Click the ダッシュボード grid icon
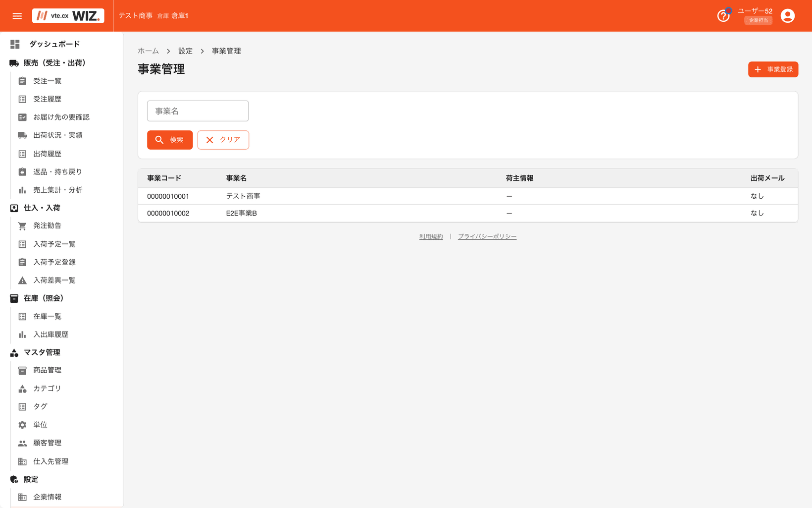Viewport: 812px width, 508px height. pos(15,44)
